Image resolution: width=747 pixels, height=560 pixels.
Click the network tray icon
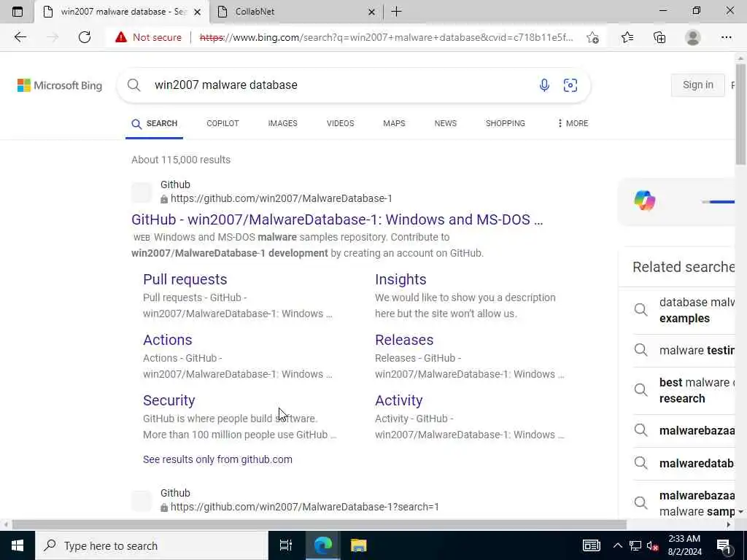tap(635, 545)
